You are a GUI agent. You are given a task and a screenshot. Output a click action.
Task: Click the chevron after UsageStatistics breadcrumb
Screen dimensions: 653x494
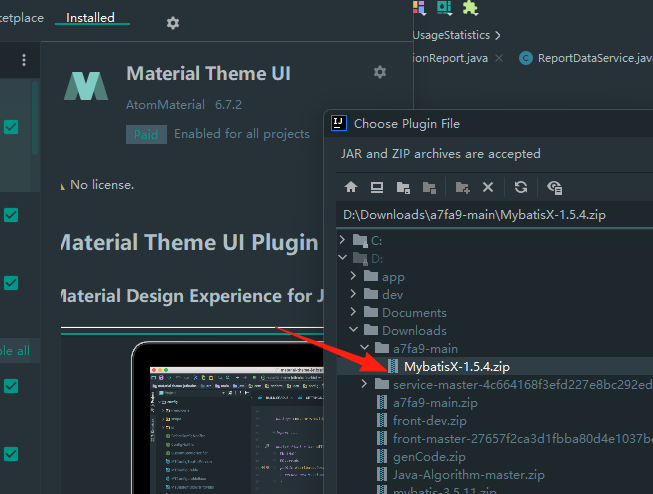(x=498, y=35)
